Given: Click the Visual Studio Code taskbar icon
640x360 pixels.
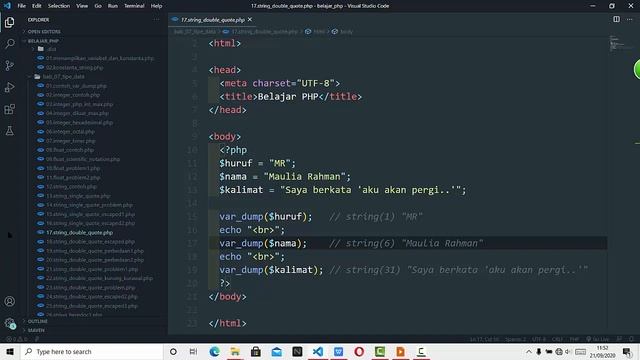Looking at the screenshot, I should tap(318, 351).
